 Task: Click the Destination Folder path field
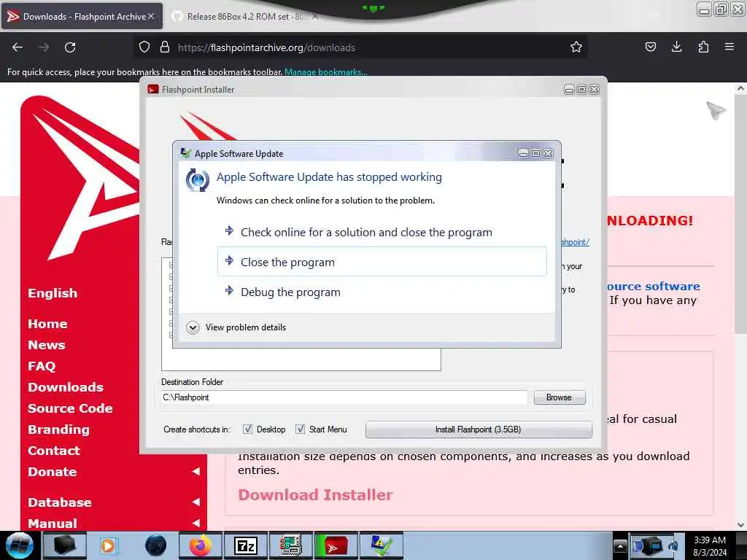[x=344, y=397]
